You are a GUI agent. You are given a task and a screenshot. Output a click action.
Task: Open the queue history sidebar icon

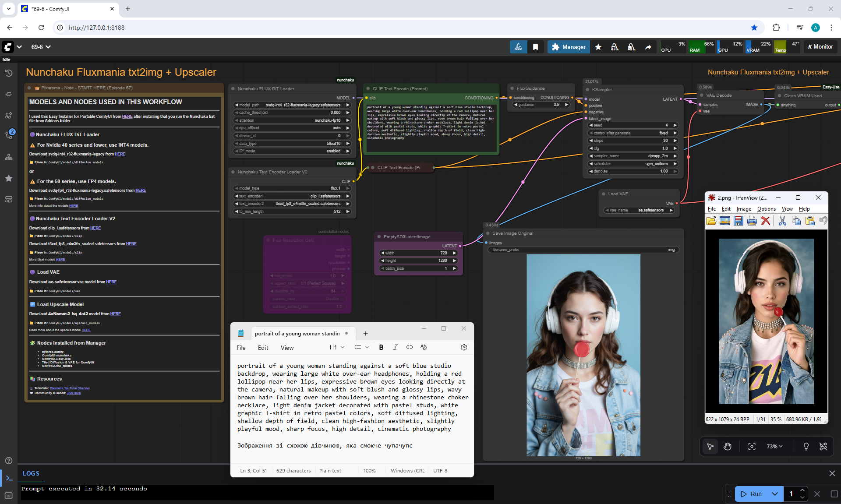8,73
